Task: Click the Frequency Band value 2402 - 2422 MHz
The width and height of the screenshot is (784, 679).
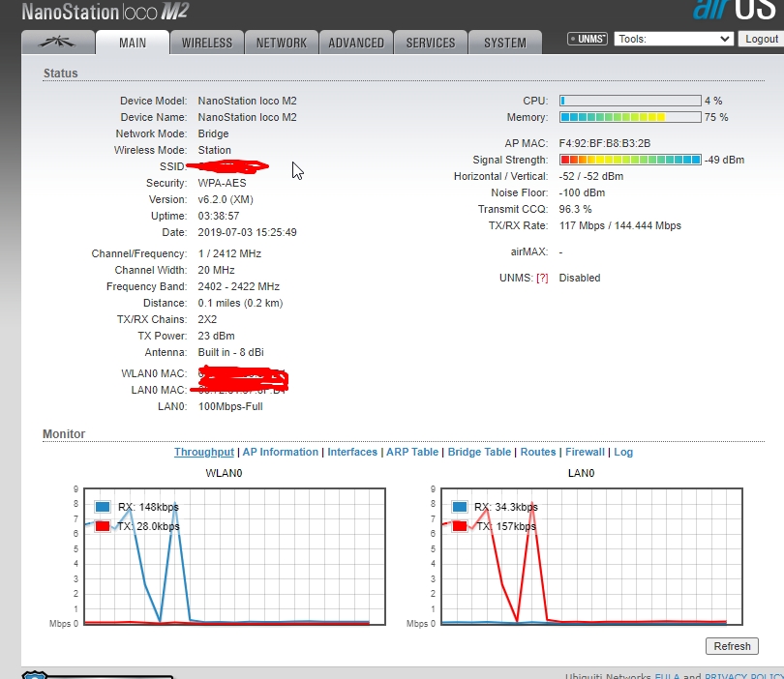Action: (238, 286)
